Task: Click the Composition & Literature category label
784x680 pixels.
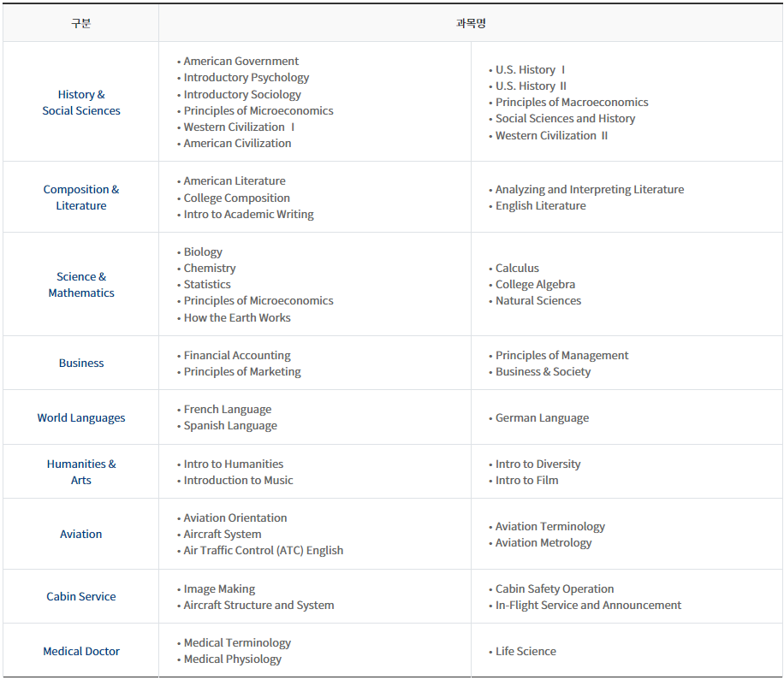Action: point(81,198)
